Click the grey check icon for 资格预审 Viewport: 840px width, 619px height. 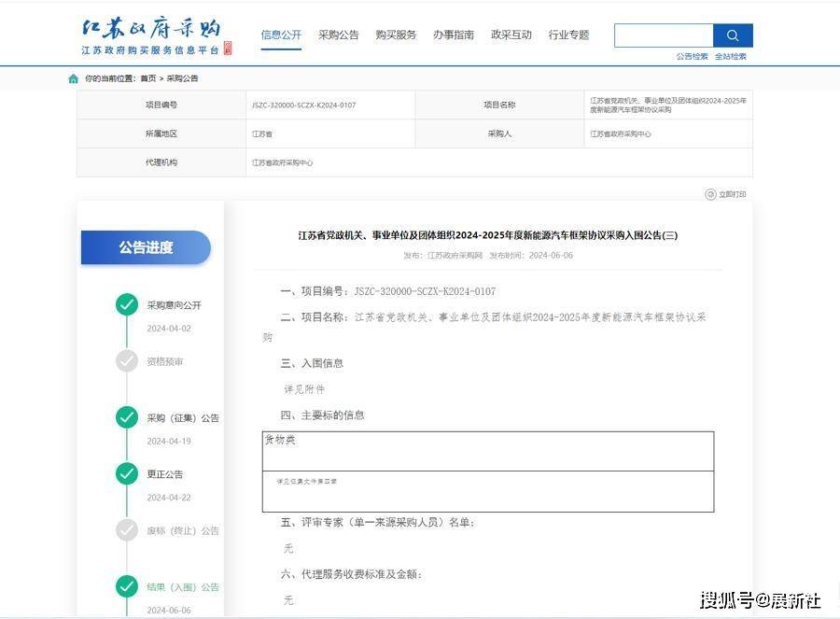[127, 360]
